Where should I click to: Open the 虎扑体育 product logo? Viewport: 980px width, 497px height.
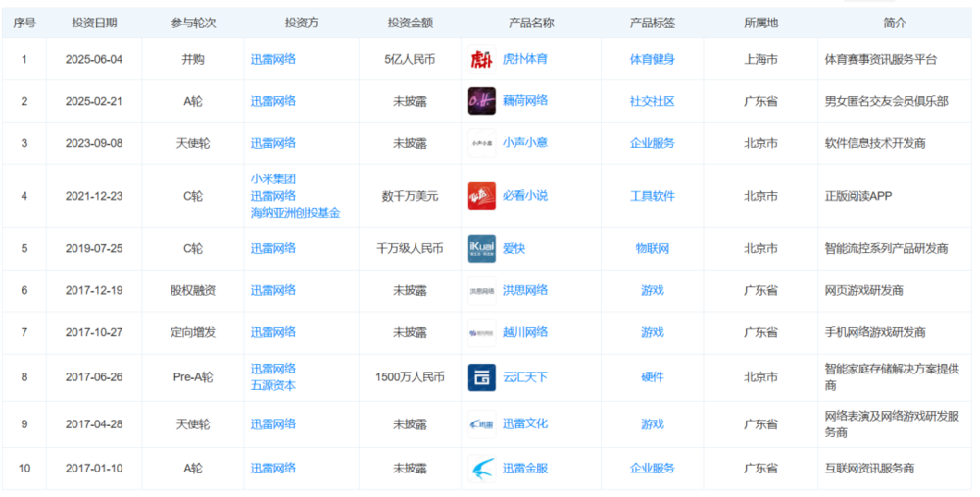pyautogui.click(x=481, y=59)
